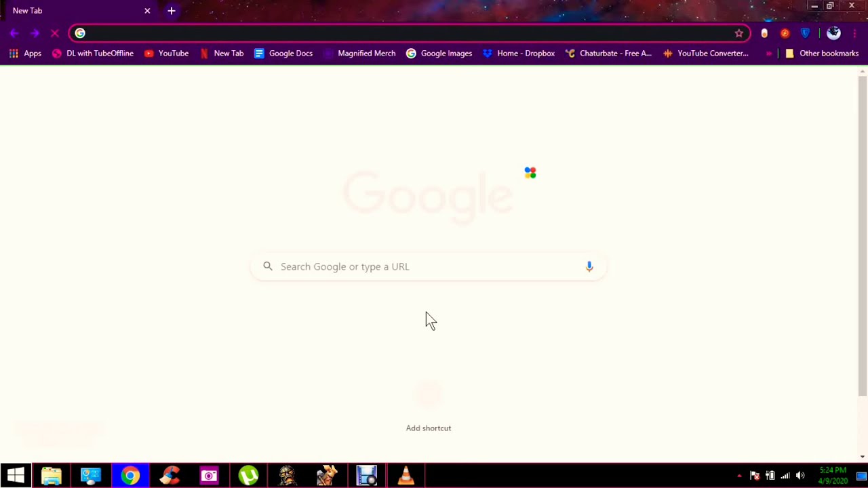Open File Explorer from the taskbar
868x488 pixels.
click(x=52, y=475)
